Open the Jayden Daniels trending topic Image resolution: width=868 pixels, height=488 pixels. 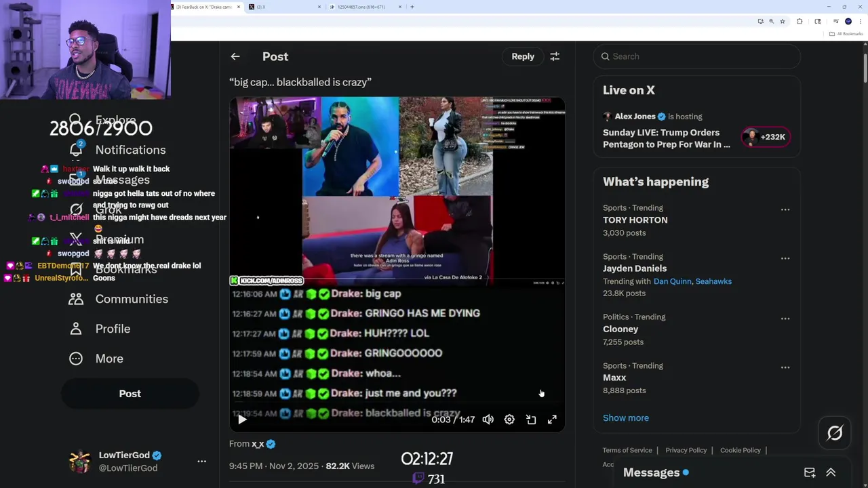click(635, 268)
